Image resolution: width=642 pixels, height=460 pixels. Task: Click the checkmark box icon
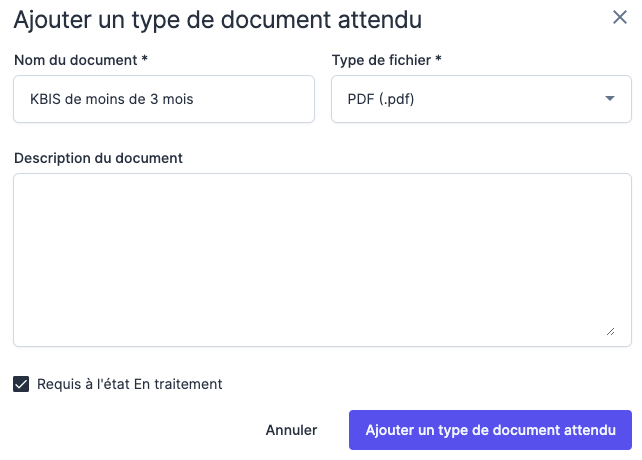[x=21, y=384]
